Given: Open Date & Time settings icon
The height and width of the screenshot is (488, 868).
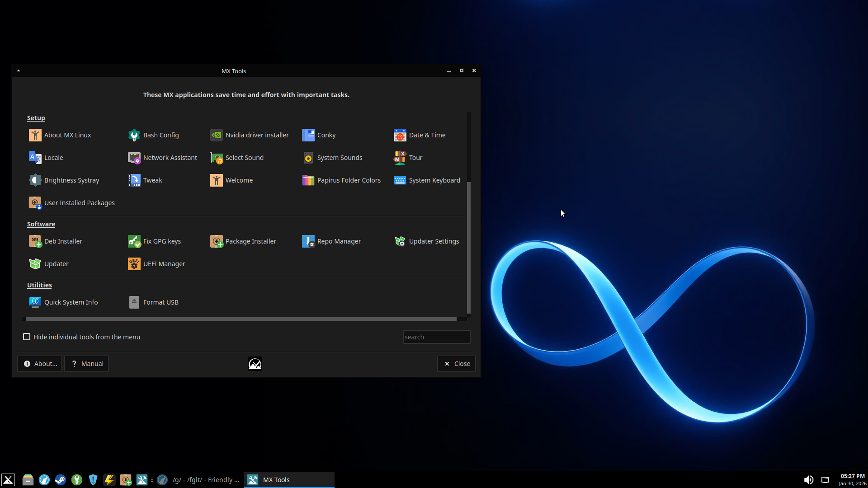Looking at the screenshot, I should tap(400, 135).
